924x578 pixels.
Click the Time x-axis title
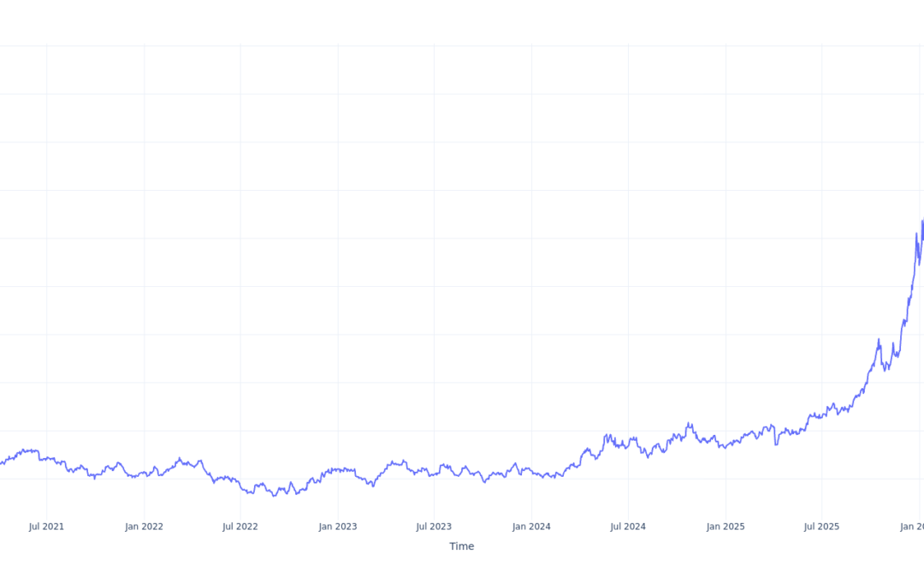(461, 546)
